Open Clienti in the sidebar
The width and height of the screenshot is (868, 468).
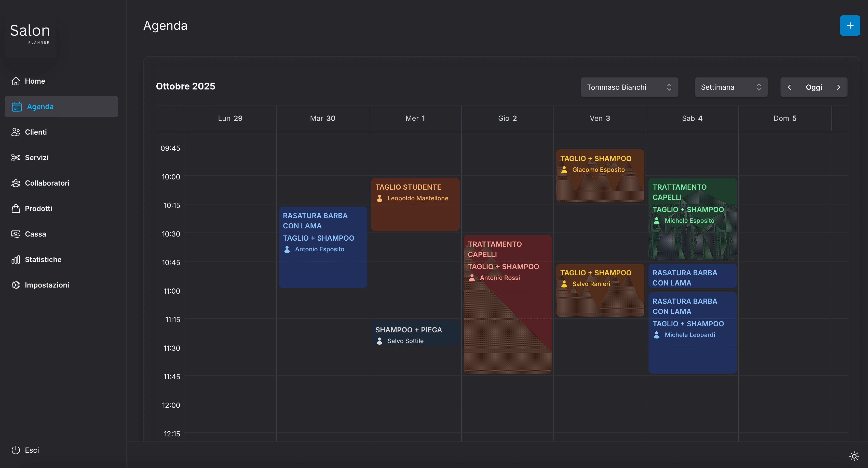point(36,132)
